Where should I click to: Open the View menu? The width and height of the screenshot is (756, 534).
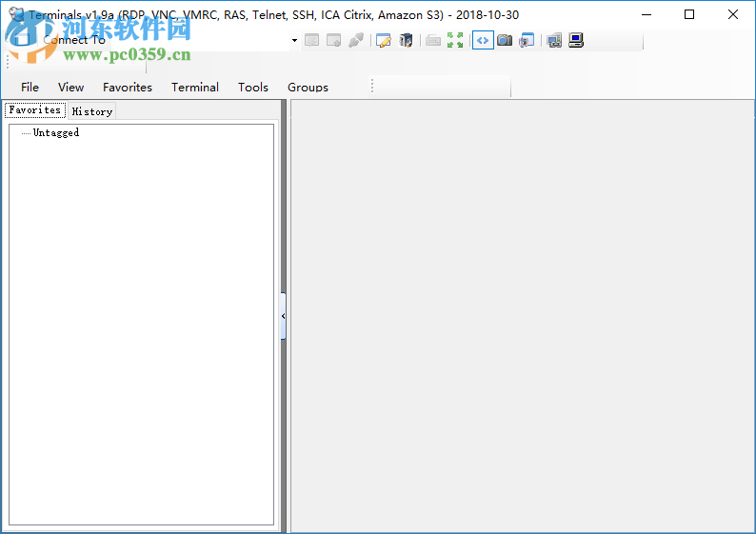tap(70, 88)
